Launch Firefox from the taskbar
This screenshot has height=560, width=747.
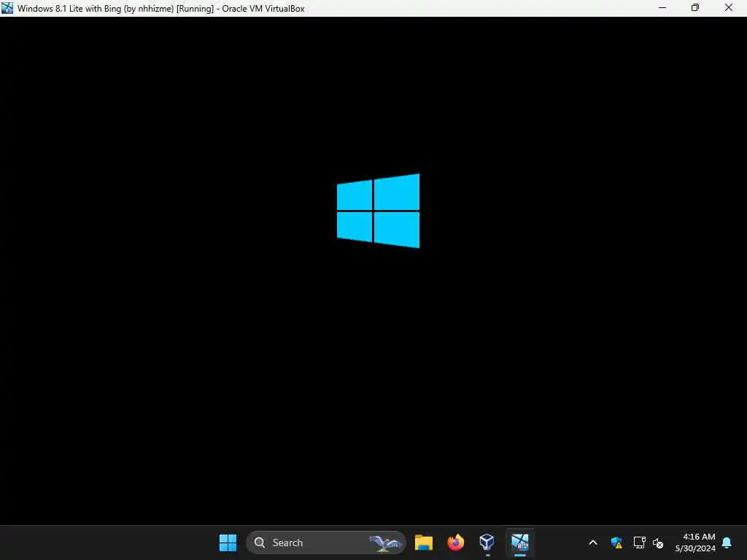[x=455, y=542]
